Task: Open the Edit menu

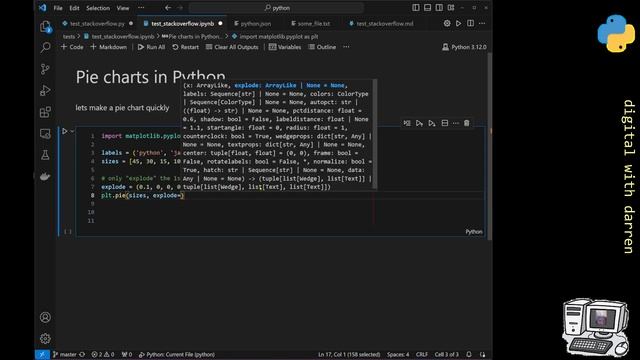Action: pos(74,8)
